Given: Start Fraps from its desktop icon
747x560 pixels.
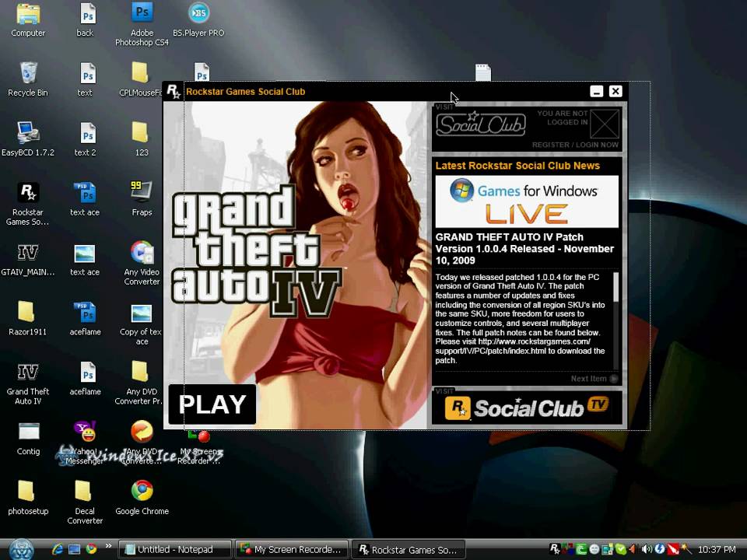Looking at the screenshot, I should [x=142, y=194].
